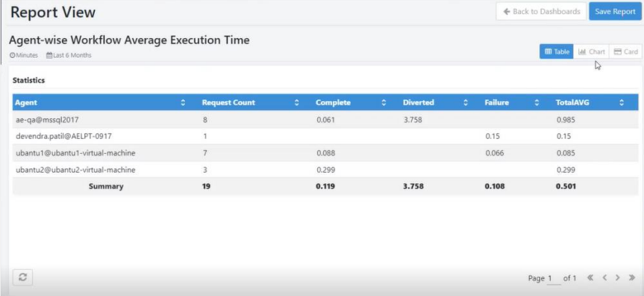Switch to the Chart view

tap(592, 52)
